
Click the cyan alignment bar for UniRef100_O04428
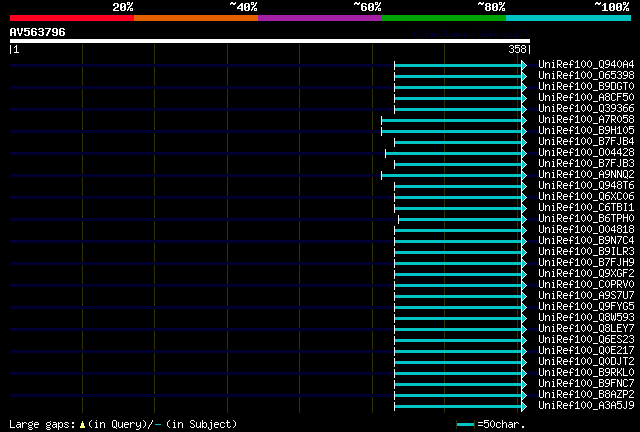point(453,154)
